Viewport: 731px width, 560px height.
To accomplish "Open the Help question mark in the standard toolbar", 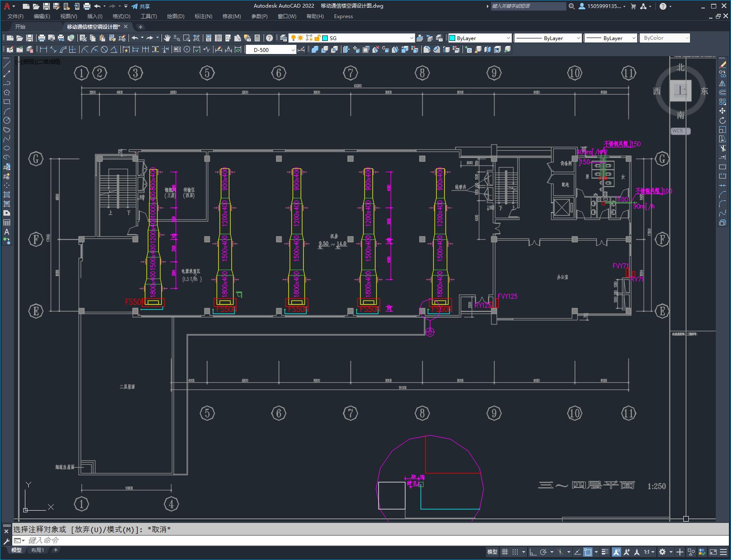I will [x=269, y=38].
